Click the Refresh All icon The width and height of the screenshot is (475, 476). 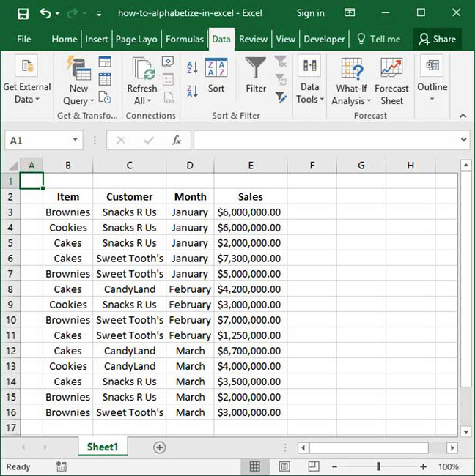(144, 69)
